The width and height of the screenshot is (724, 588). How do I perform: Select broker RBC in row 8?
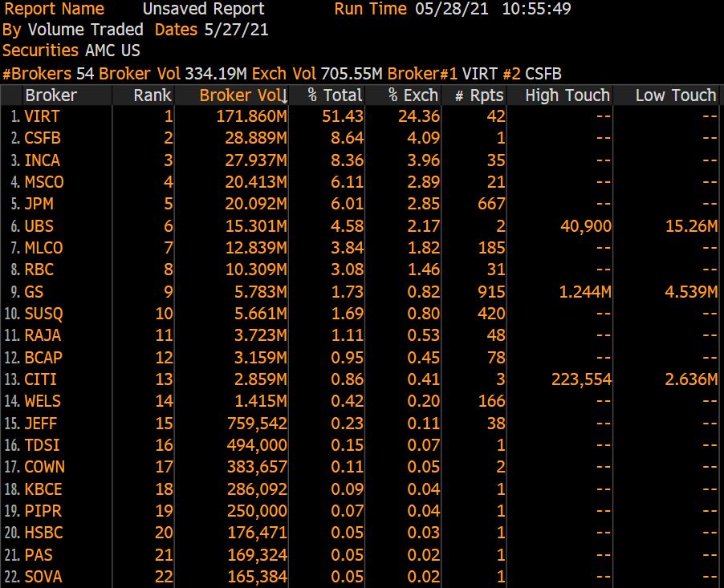[x=39, y=269]
